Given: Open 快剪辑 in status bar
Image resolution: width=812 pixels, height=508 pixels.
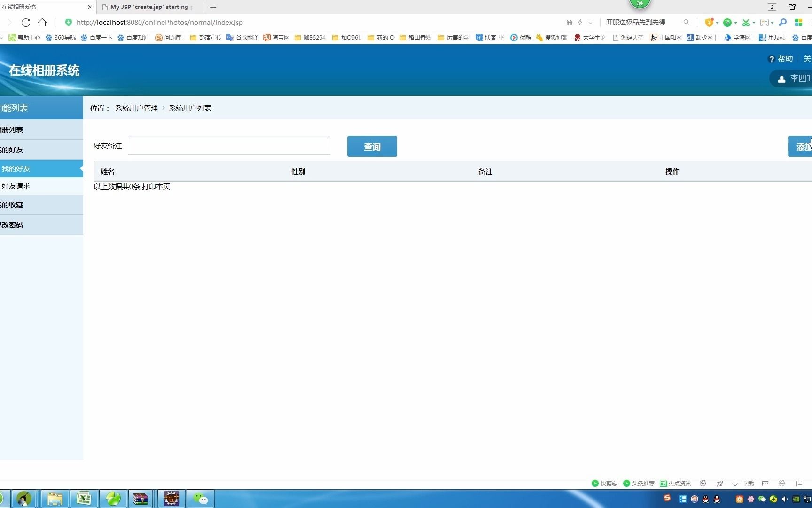Looking at the screenshot, I should click(x=604, y=483).
